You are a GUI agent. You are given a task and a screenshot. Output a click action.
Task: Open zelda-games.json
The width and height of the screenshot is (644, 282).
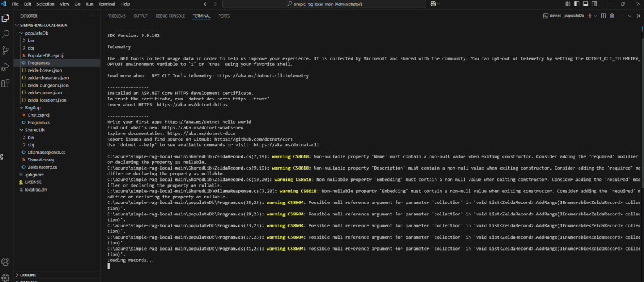click(x=56, y=92)
